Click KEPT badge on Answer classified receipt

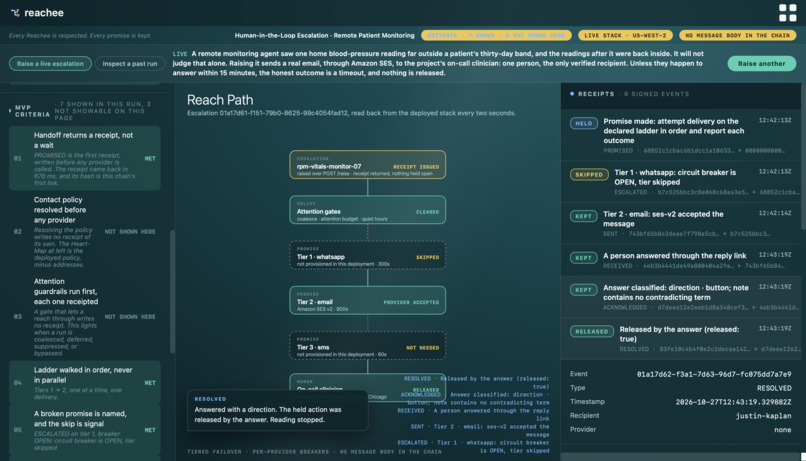[x=583, y=290]
